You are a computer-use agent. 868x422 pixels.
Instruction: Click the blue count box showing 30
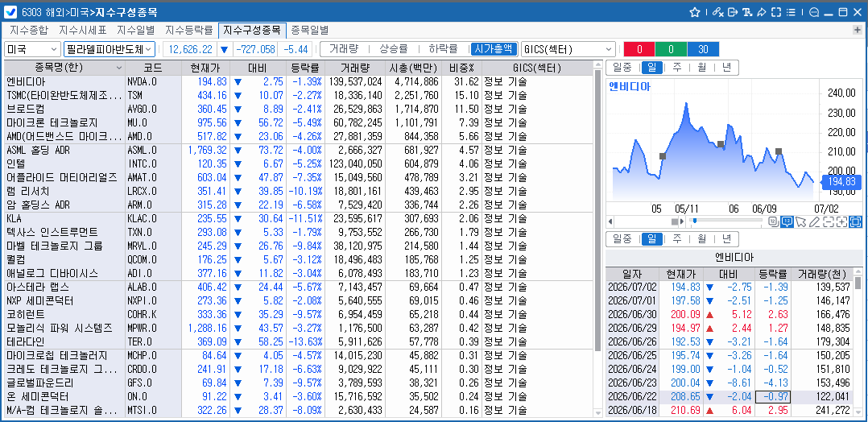703,49
